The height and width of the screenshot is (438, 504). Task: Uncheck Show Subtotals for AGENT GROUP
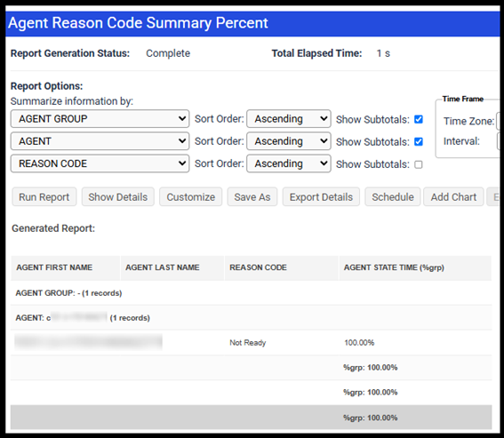[x=419, y=119]
